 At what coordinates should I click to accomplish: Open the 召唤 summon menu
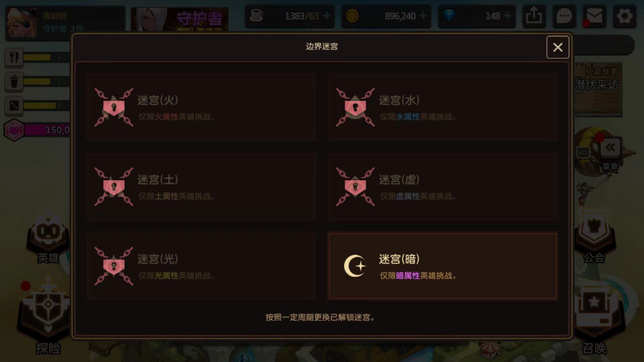[594, 318]
